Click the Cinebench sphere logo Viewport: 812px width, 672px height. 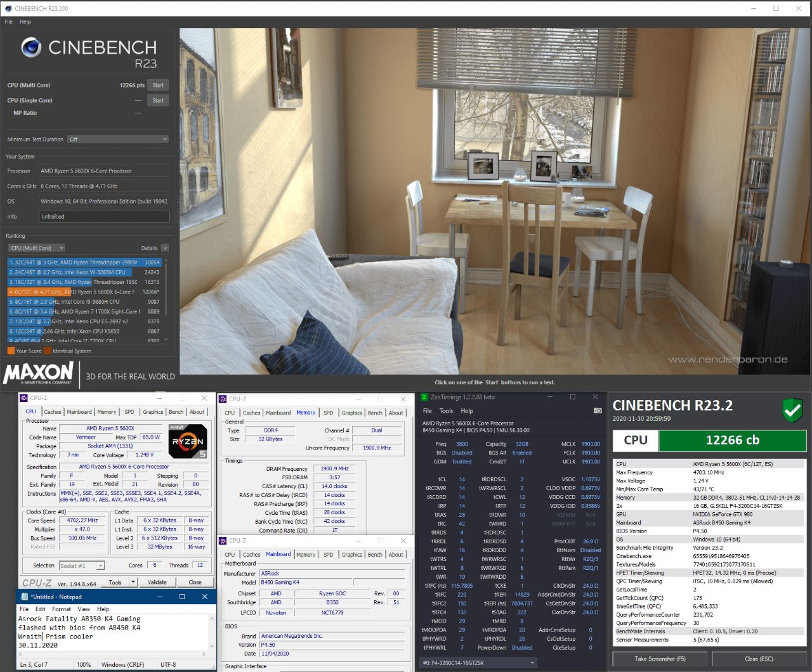pyautogui.click(x=31, y=47)
